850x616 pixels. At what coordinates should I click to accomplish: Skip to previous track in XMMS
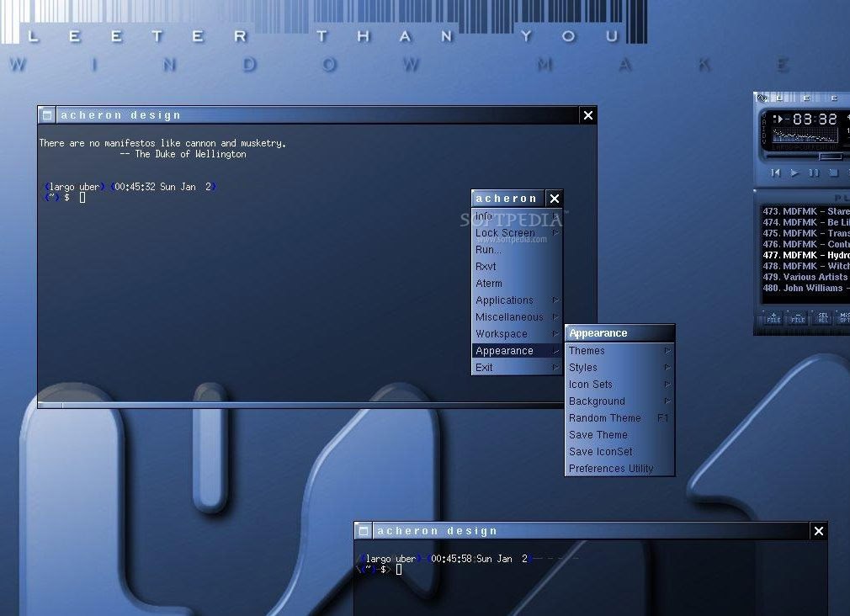pyautogui.click(x=776, y=173)
